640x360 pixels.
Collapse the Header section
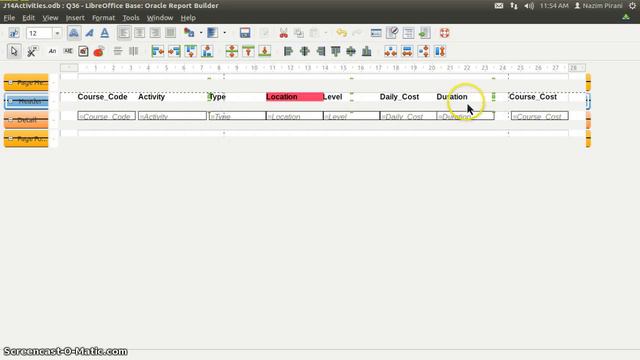[10, 101]
